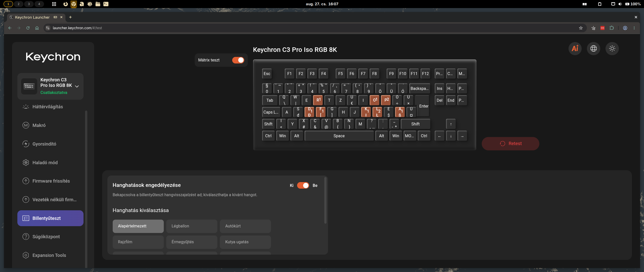Open a new browser tab

[70, 17]
